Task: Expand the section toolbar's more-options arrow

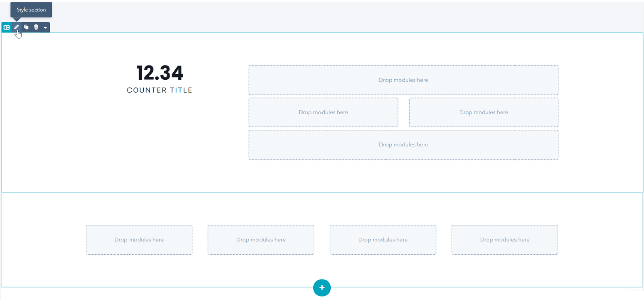Action: [45, 27]
